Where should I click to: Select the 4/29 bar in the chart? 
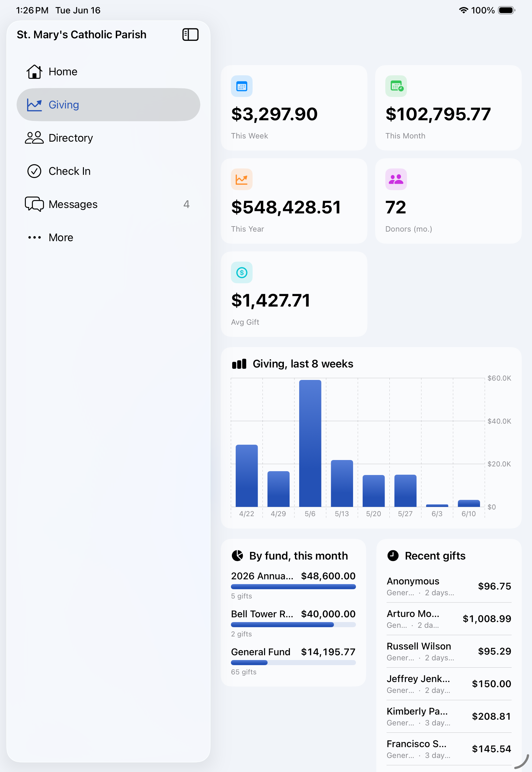(x=278, y=489)
